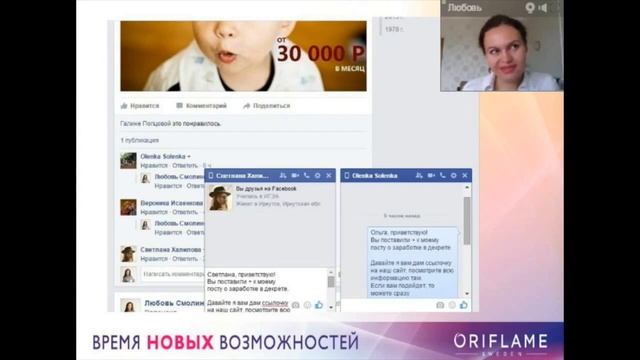Screen dimensions: 640x360
Task: Click the Olenka Soleska chat scrollbar thumb
Action: click(467, 221)
